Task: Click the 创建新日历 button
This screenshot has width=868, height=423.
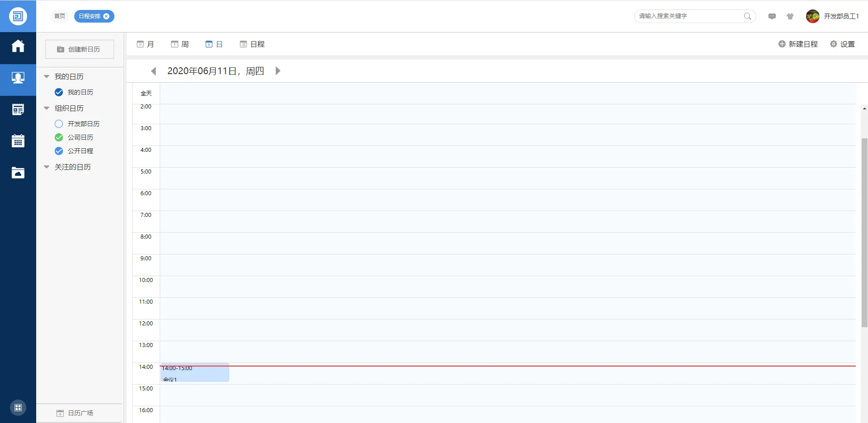Action: click(x=79, y=49)
